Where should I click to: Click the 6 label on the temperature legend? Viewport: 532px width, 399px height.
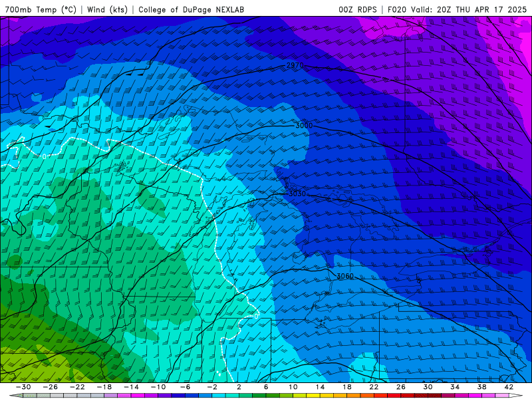pyautogui.click(x=266, y=387)
